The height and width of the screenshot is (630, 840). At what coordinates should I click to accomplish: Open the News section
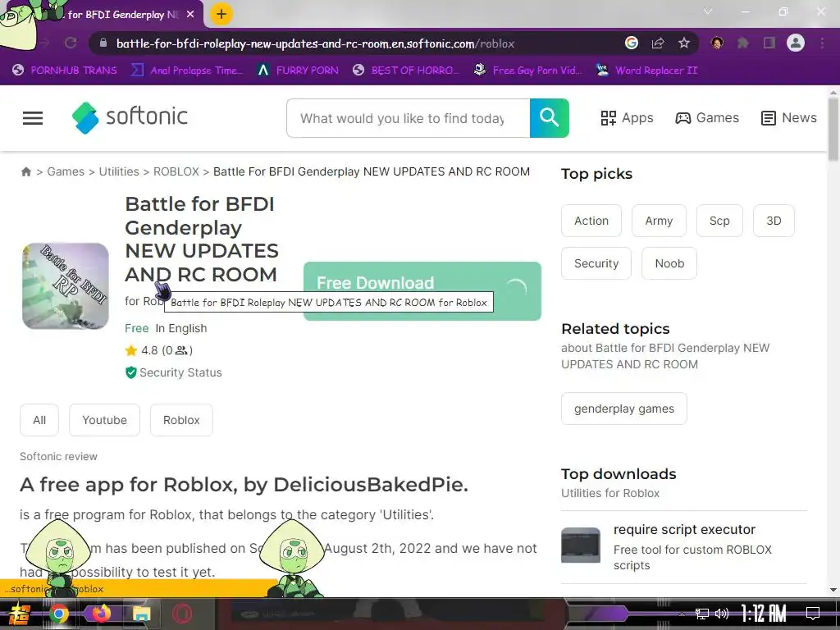click(789, 118)
